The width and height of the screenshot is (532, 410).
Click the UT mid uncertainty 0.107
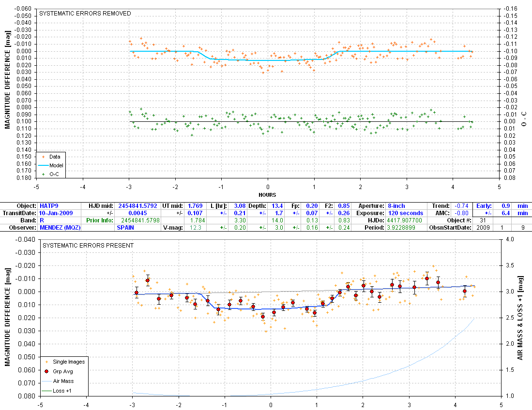(195, 213)
